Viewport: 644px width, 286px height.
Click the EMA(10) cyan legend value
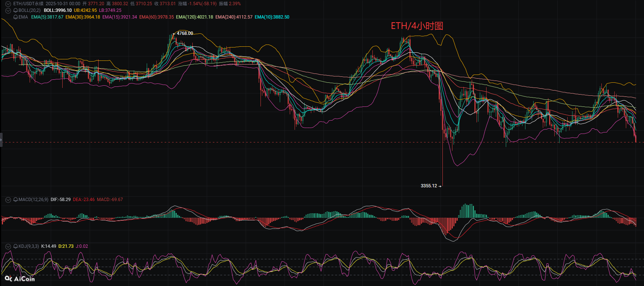click(x=272, y=17)
